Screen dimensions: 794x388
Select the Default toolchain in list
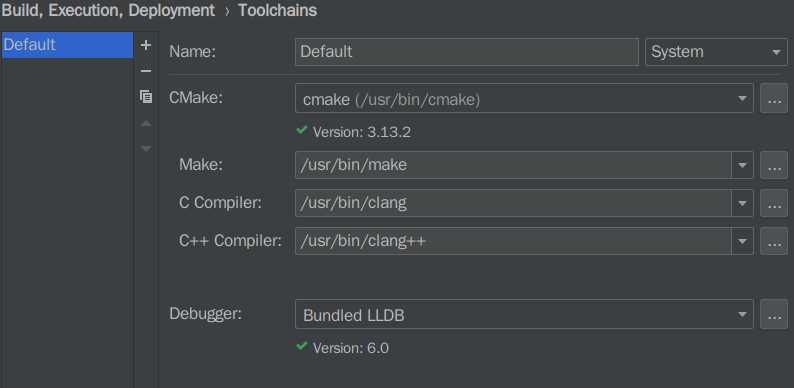pyautogui.click(x=67, y=45)
